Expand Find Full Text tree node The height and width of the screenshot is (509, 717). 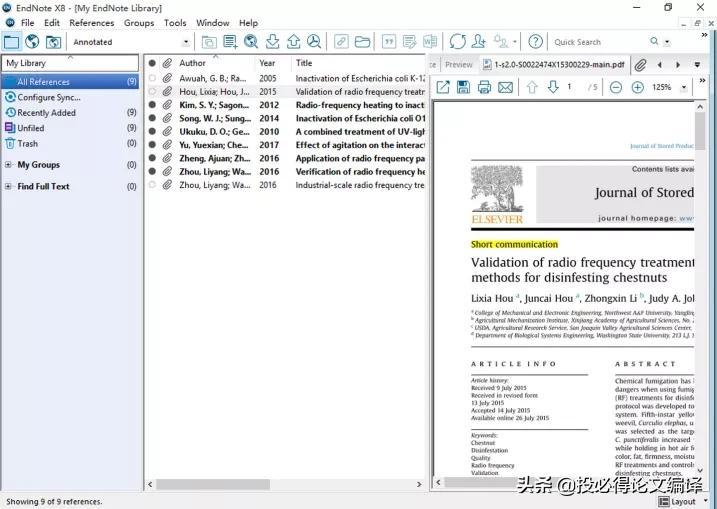(8, 186)
